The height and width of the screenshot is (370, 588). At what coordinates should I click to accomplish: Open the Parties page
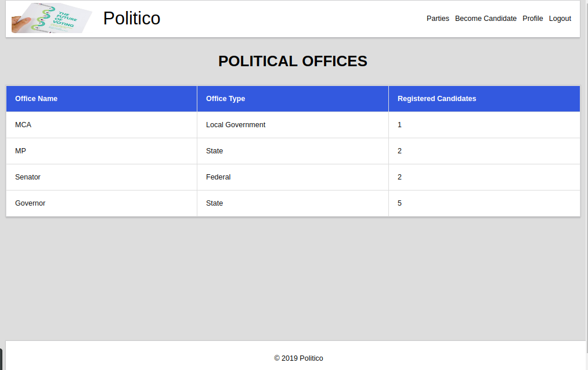pos(438,19)
